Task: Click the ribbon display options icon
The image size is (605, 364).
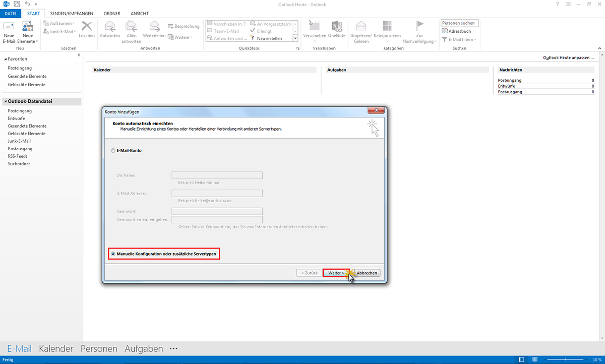Action: [x=568, y=4]
